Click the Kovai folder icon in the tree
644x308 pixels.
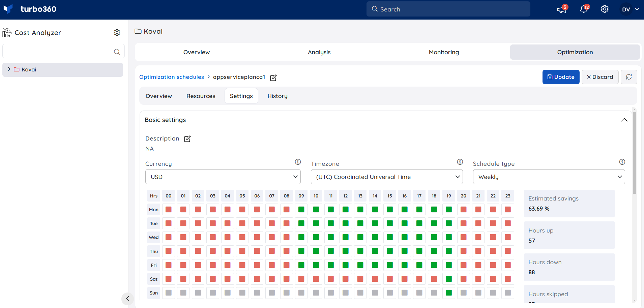(x=17, y=69)
